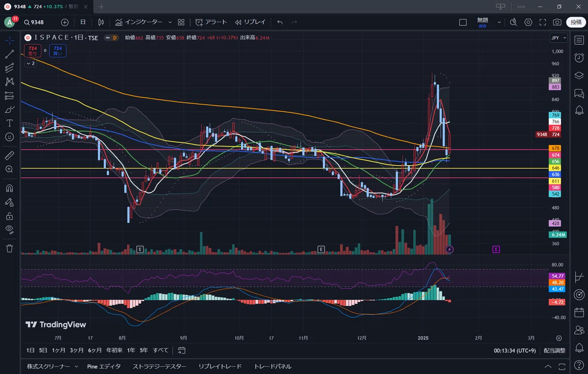Viewport: 588px width, 374px height.
Task: Open the 日 interval dropdown
Action: [x=83, y=22]
